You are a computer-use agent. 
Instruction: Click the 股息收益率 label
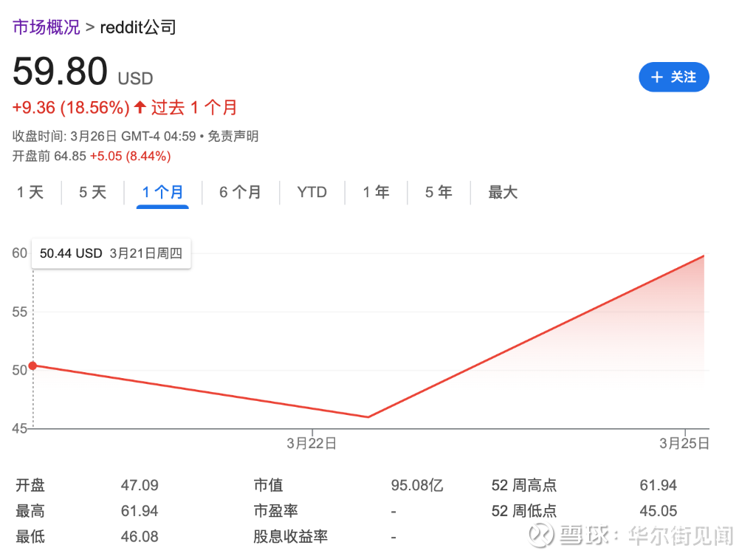click(x=291, y=536)
